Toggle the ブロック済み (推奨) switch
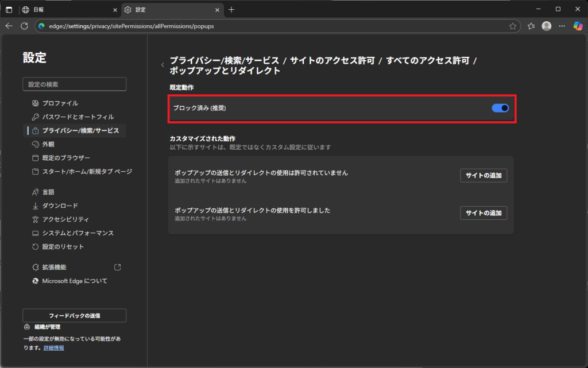This screenshot has height=368, width=588. pyautogui.click(x=500, y=108)
